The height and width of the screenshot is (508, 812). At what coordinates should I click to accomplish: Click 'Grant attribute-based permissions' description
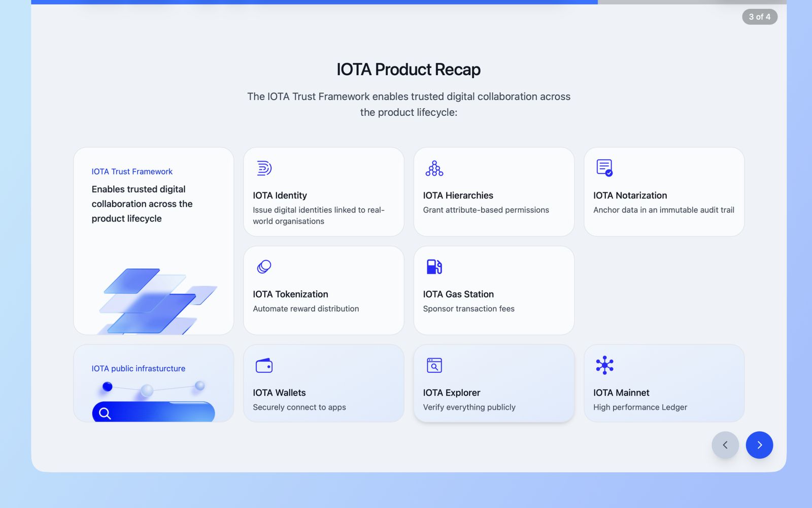[486, 210]
